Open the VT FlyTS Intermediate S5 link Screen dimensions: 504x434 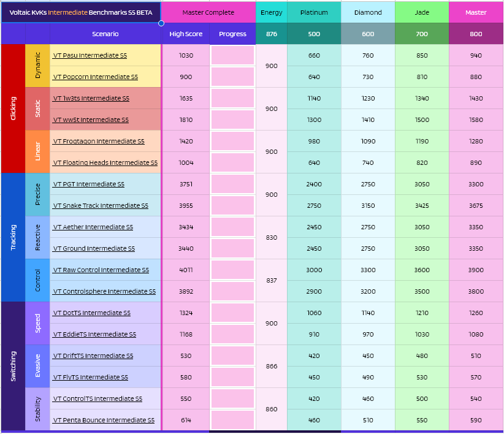(x=91, y=377)
